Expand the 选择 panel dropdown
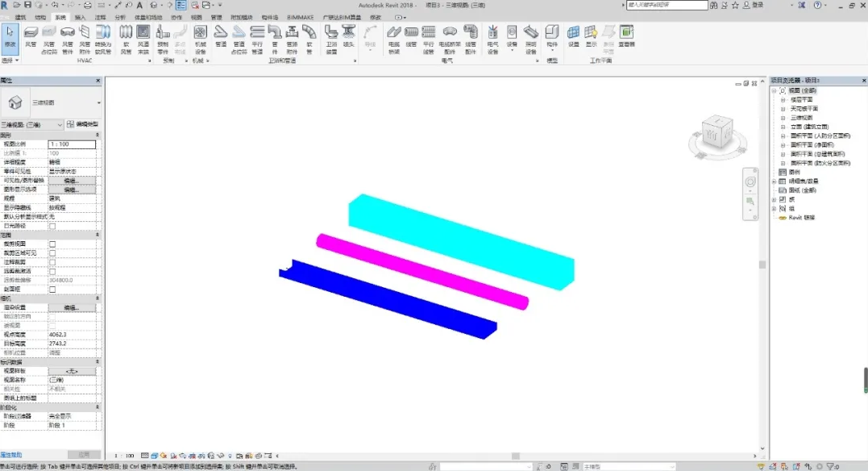 [x=10, y=60]
